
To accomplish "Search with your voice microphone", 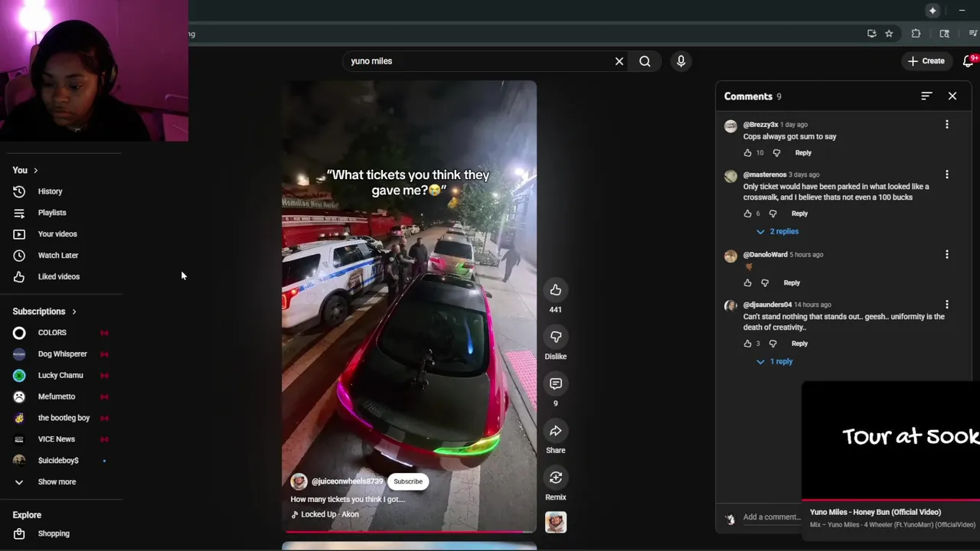I will pyautogui.click(x=681, y=61).
